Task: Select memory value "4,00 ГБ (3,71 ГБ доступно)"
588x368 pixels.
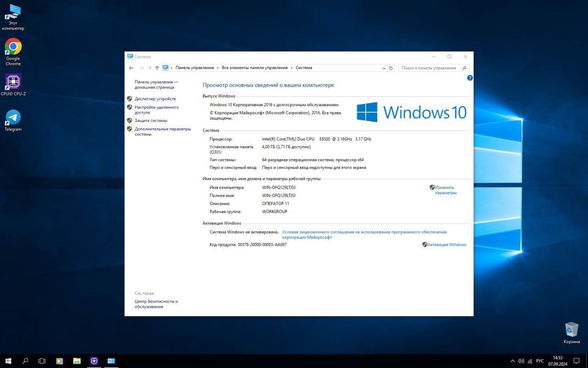Action: [286, 147]
